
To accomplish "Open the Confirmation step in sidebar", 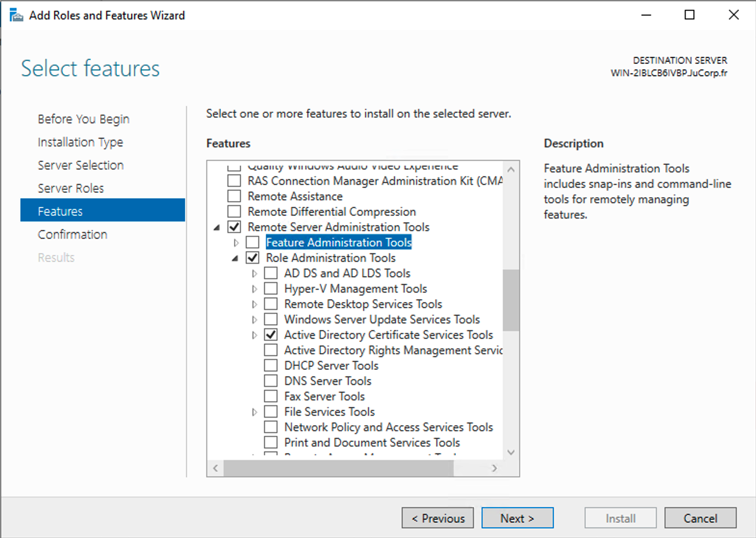I will 73,234.
